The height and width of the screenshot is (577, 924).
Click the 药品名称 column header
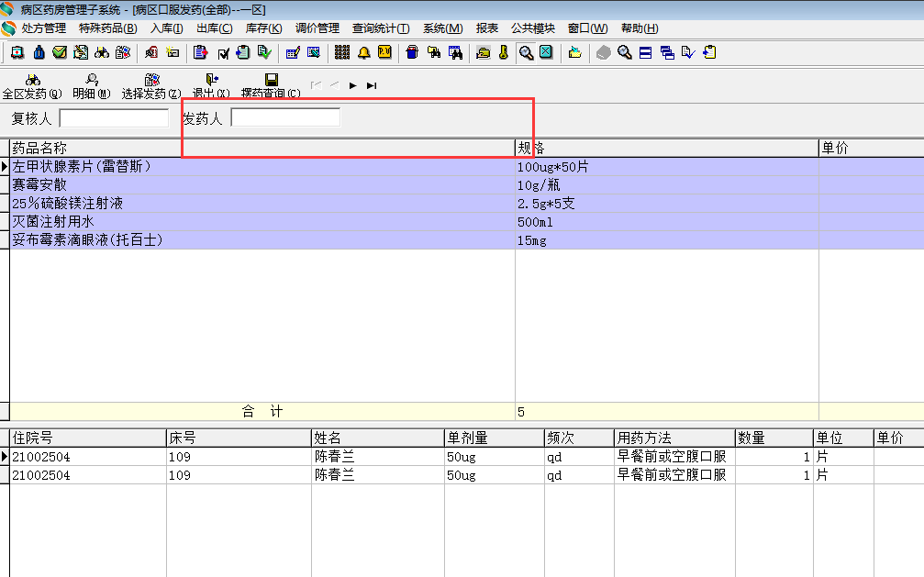click(x=262, y=148)
